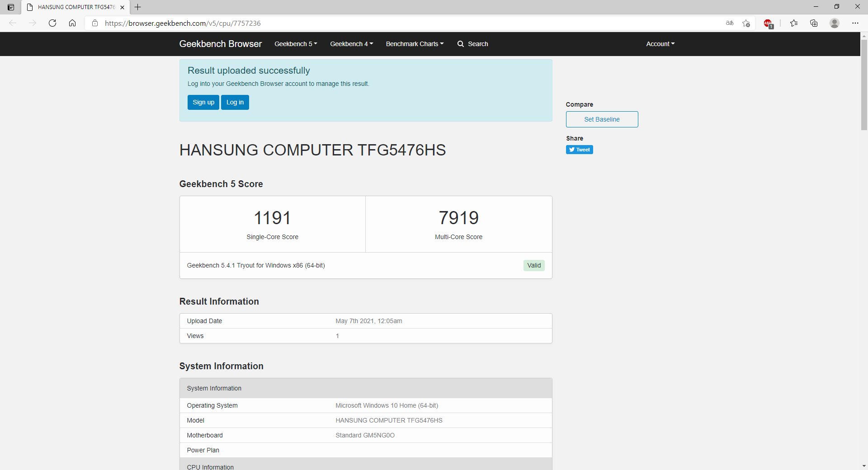
Task: Click the Operating System row label
Action: click(212, 405)
